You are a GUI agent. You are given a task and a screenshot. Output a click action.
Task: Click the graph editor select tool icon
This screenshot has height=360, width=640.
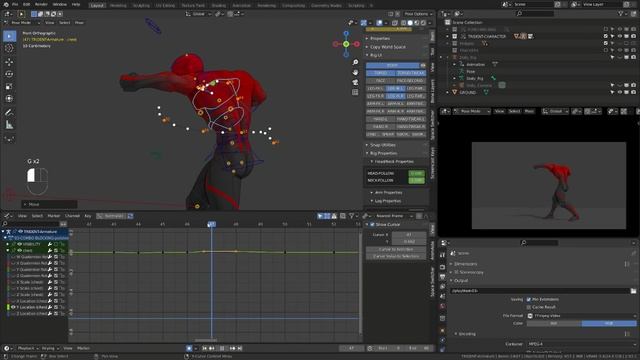click(x=320, y=216)
